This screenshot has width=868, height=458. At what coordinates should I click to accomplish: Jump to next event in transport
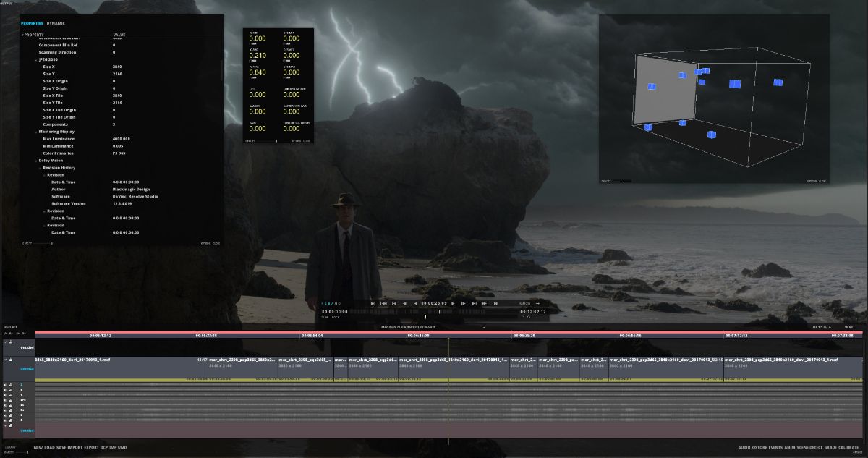click(x=474, y=303)
